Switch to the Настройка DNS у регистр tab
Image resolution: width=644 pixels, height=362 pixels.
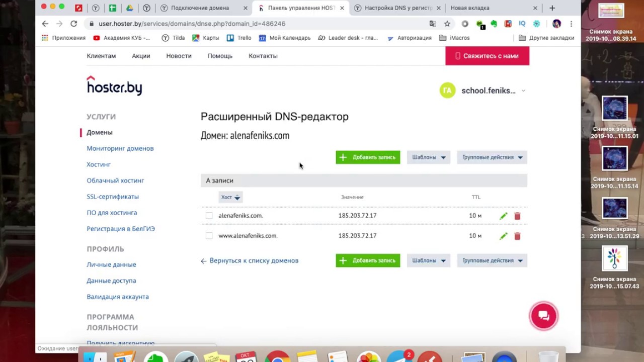398,8
